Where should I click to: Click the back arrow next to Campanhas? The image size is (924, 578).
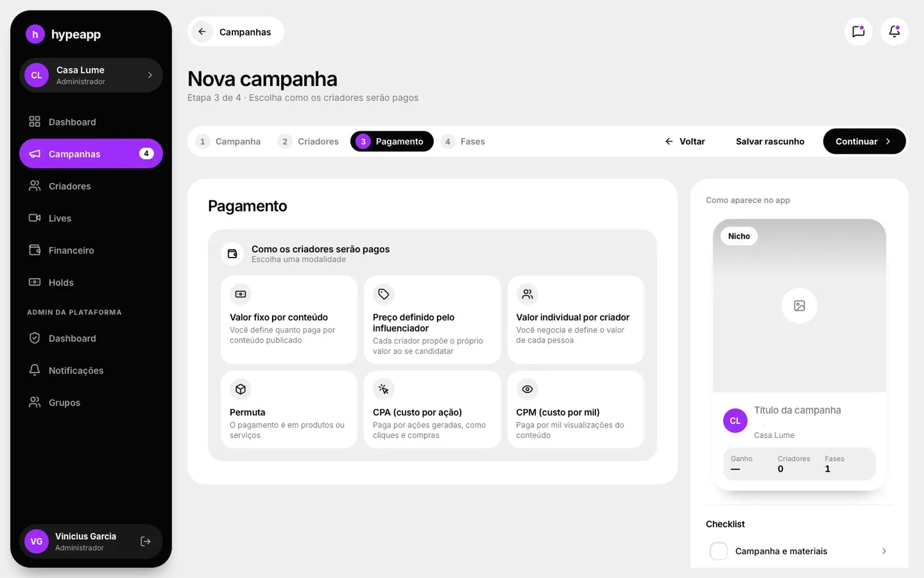point(202,32)
